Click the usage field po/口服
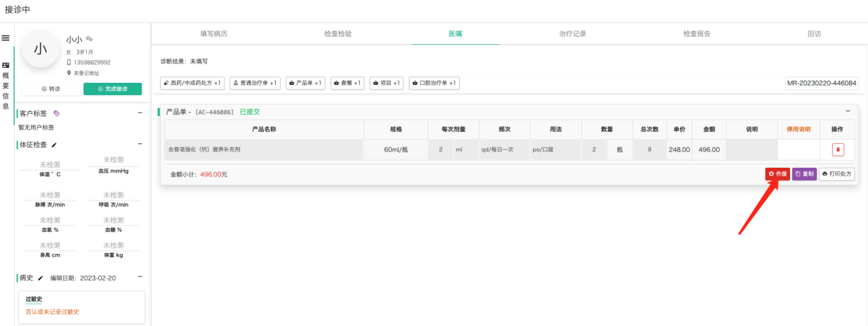The height and width of the screenshot is (326, 868). tap(555, 149)
